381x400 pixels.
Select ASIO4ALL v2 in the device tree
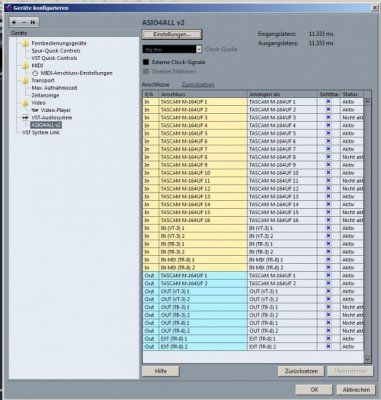46,125
